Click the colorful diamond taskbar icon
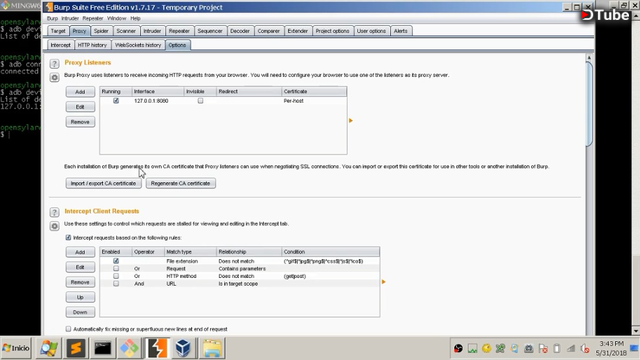The width and height of the screenshot is (640, 360). coord(129,348)
